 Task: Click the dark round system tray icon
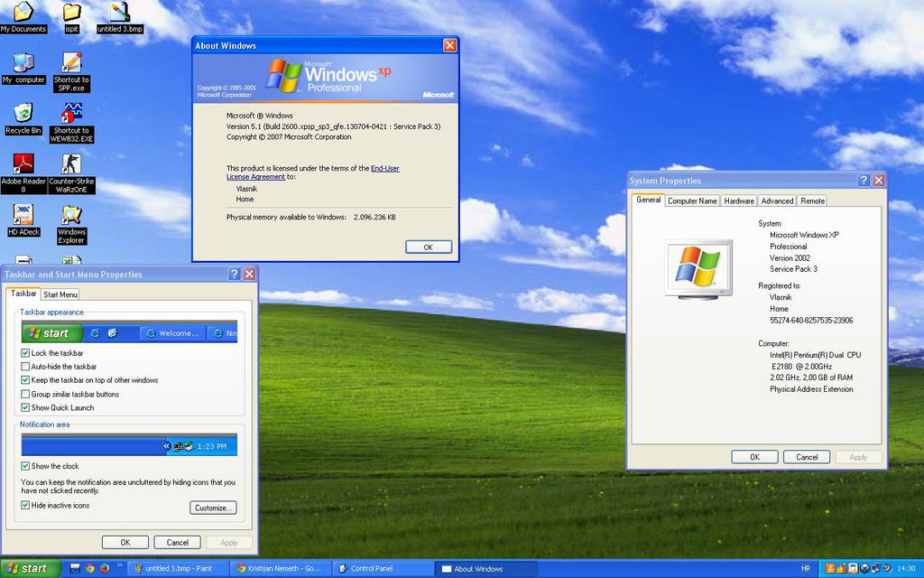point(864,568)
